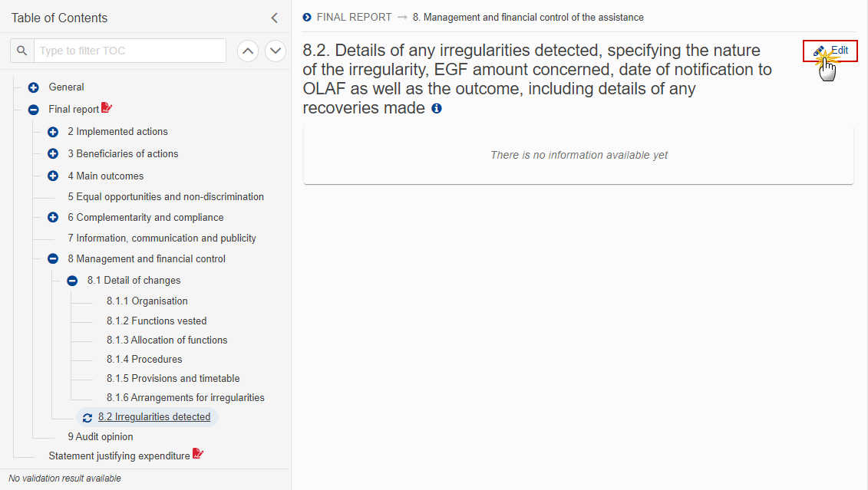Expand 3 Beneficiaries of actions
This screenshot has height=490, width=868.
(53, 153)
